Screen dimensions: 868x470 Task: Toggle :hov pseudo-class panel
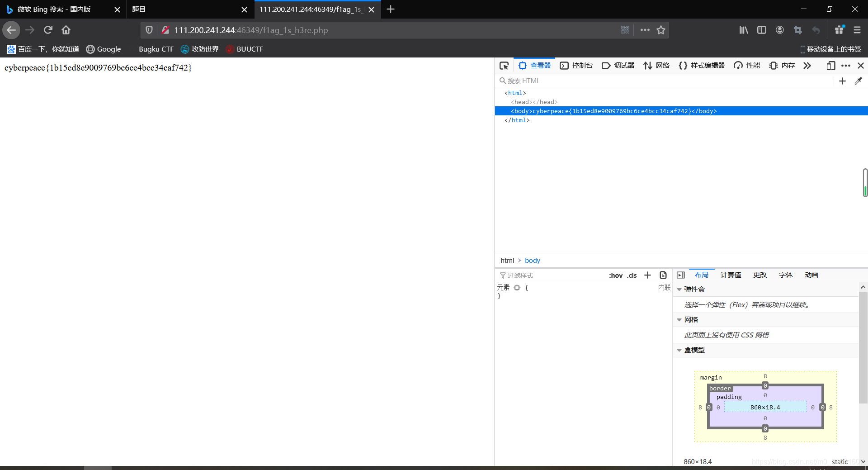(616, 275)
